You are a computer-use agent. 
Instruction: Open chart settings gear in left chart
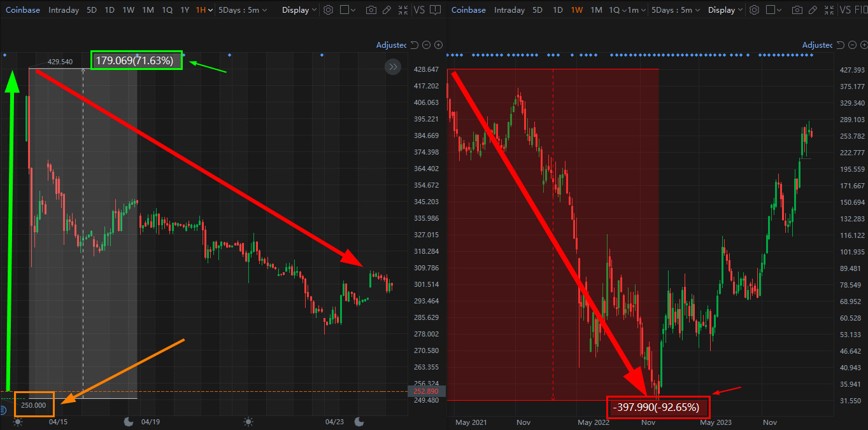pyautogui.click(x=328, y=10)
